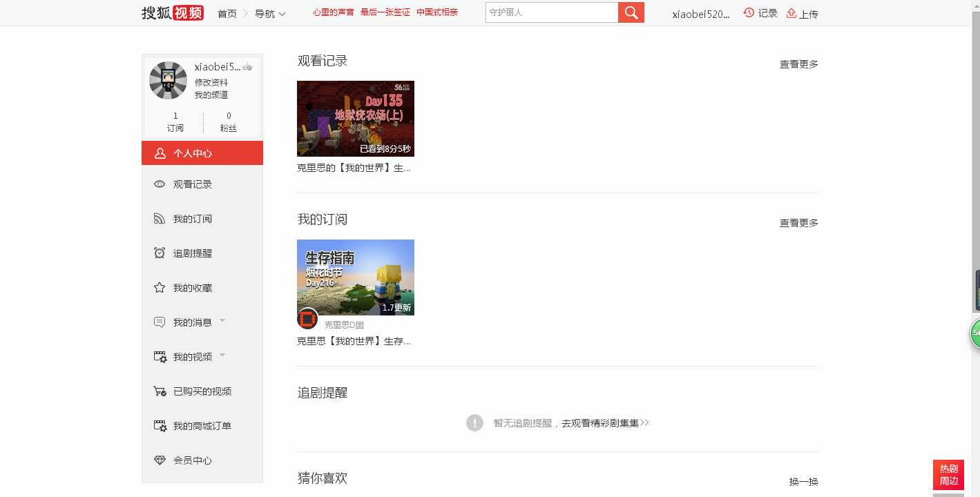980x497 pixels.
Task: Click into the search field showing 守护丽人
Action: coord(552,12)
